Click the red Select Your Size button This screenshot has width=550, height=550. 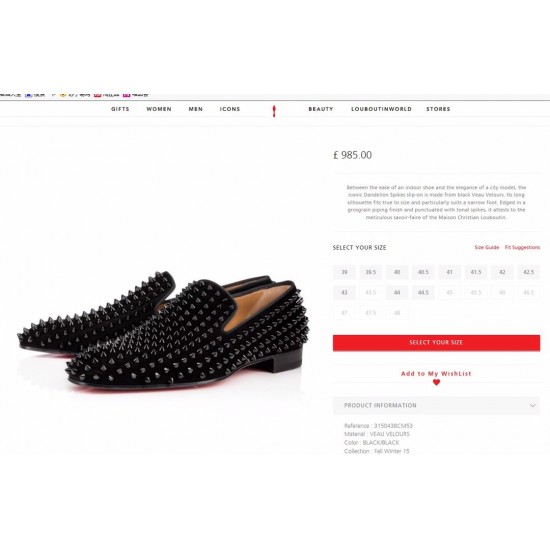[x=436, y=343]
